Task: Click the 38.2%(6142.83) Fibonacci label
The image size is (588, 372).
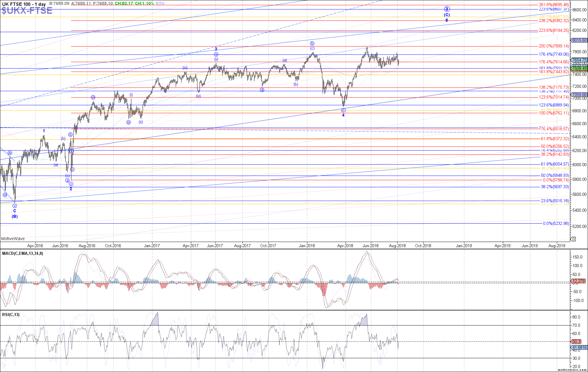Action: click(x=555, y=154)
